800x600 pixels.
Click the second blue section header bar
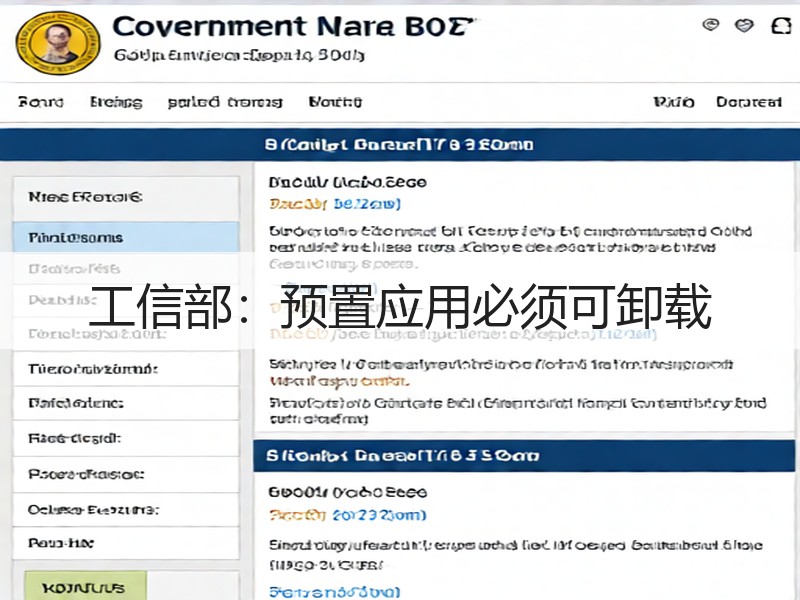pos(524,456)
